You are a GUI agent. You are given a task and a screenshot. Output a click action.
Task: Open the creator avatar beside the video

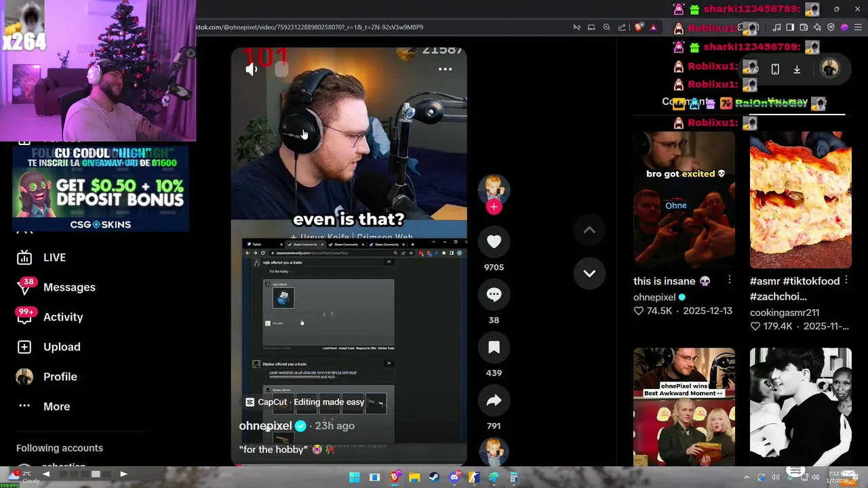(x=494, y=189)
